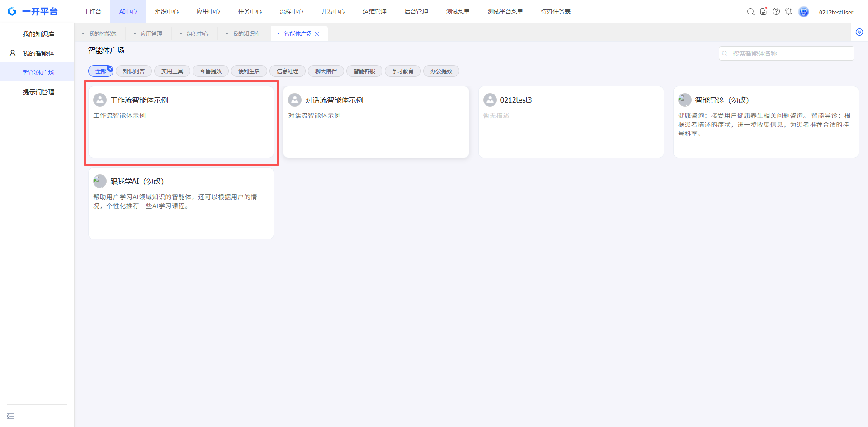The width and height of the screenshot is (868, 427).
Task: Close the 智能体广场 tab
Action: pos(317,34)
